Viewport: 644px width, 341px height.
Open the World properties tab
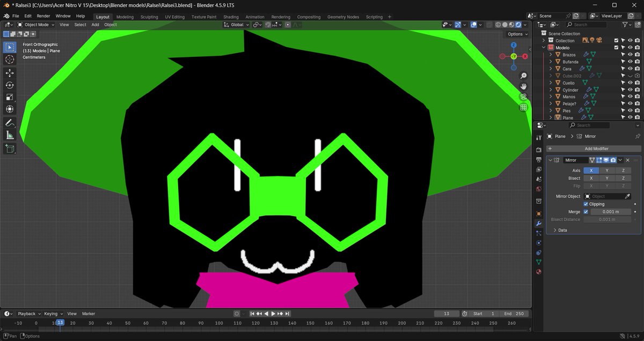click(539, 189)
